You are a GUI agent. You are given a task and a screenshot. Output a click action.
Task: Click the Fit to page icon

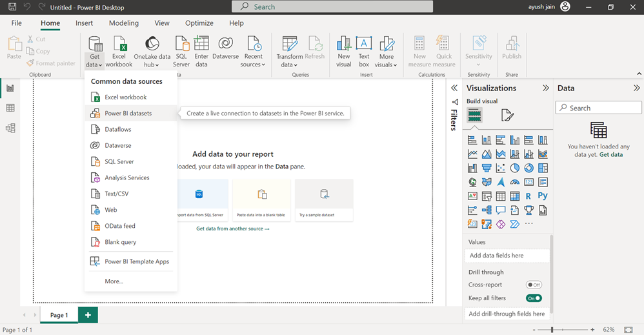(629, 330)
